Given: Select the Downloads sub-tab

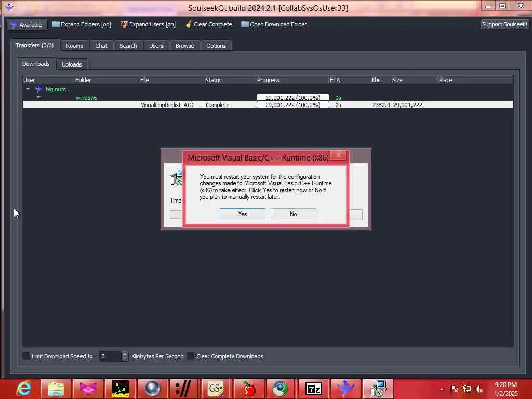Looking at the screenshot, I should click(x=36, y=64).
